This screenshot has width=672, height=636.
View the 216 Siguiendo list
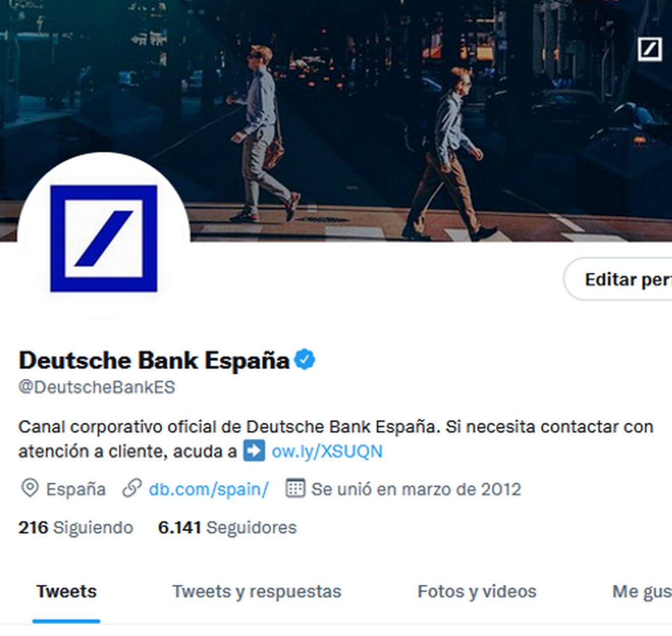(76, 527)
